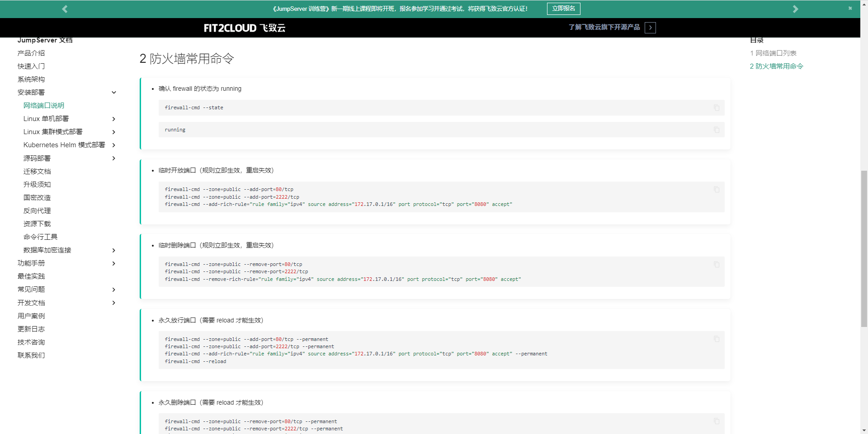
Task: Expand 开发文档 section
Action: [x=114, y=303]
